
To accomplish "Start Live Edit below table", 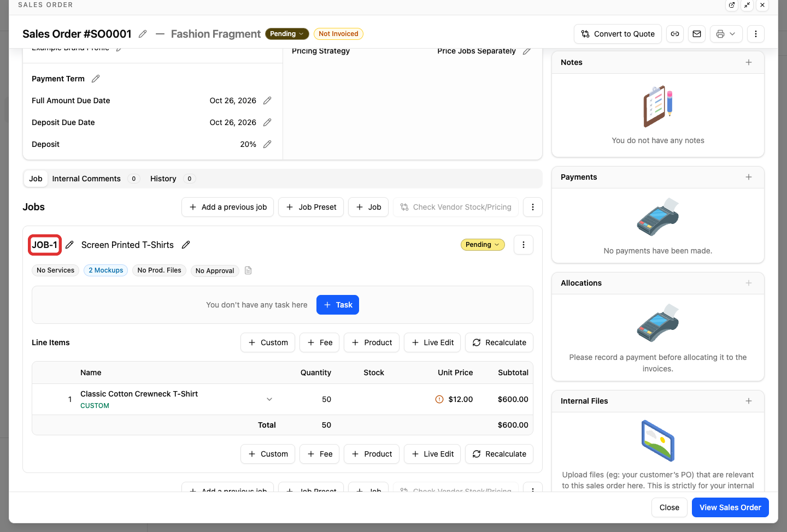I will coord(432,454).
